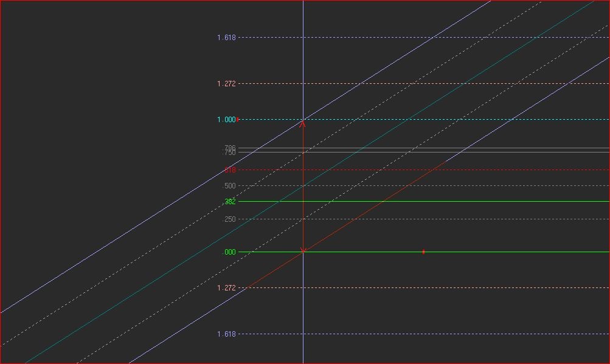Click the gray .500 level label
This screenshot has width=610, height=364.
[229, 186]
